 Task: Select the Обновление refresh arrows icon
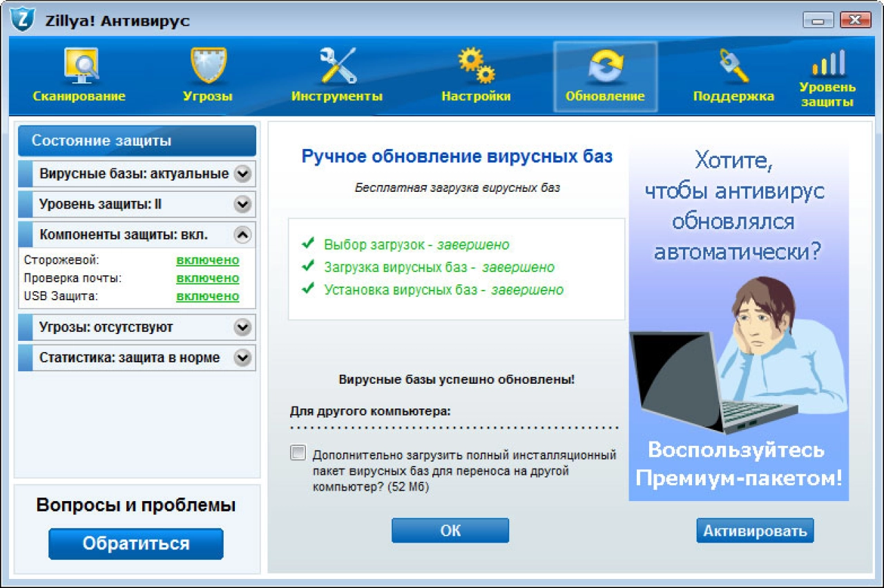pos(606,67)
